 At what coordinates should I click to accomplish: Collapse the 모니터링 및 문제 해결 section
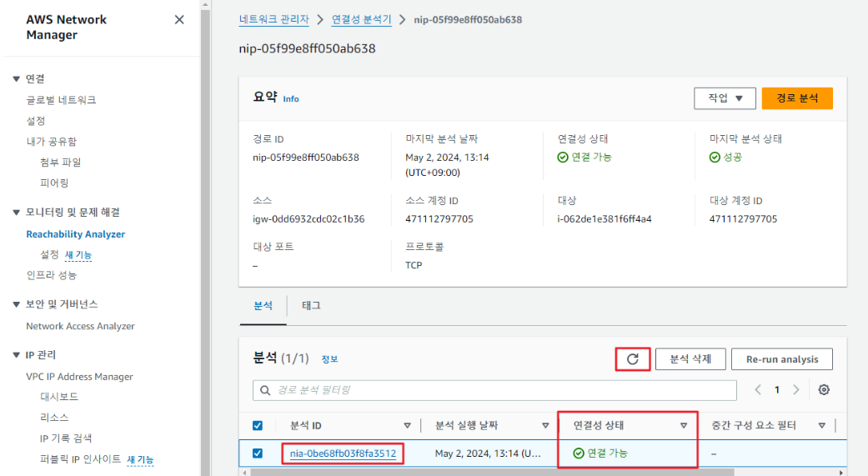coord(17,213)
